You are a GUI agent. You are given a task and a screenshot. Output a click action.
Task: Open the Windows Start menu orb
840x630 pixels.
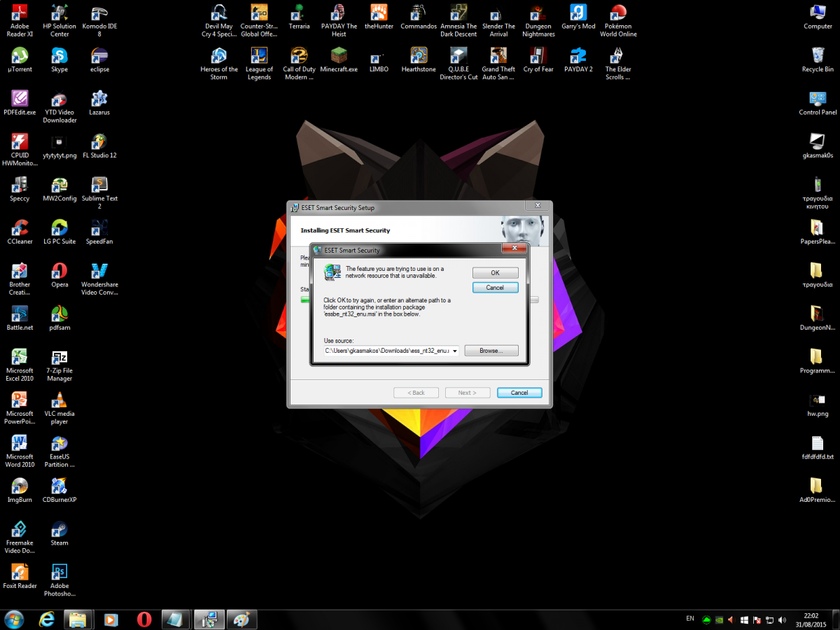pos(14,619)
